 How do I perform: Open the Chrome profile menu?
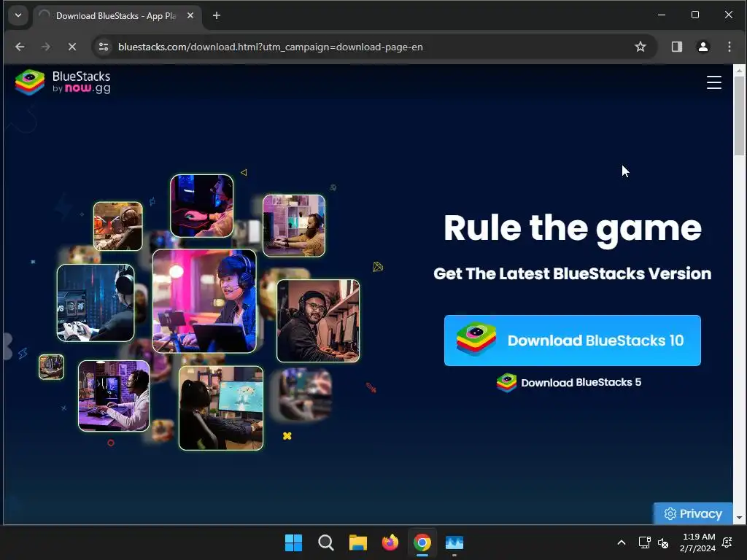[703, 47]
